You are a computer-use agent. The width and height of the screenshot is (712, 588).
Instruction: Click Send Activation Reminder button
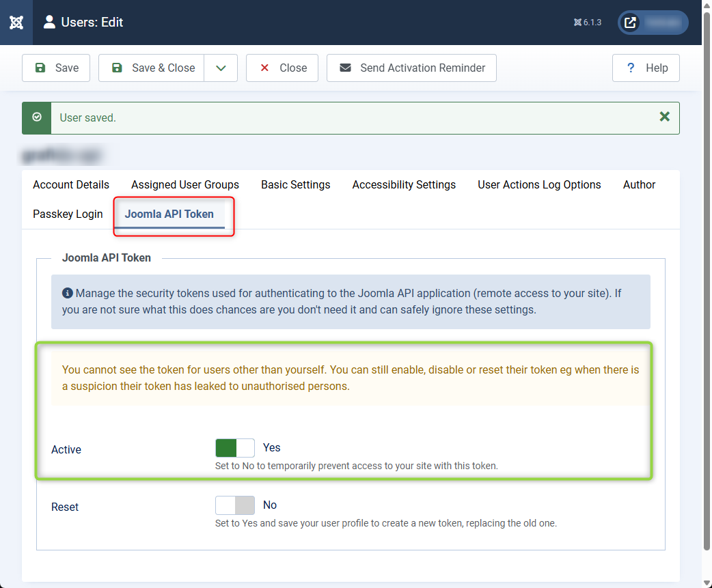(411, 68)
